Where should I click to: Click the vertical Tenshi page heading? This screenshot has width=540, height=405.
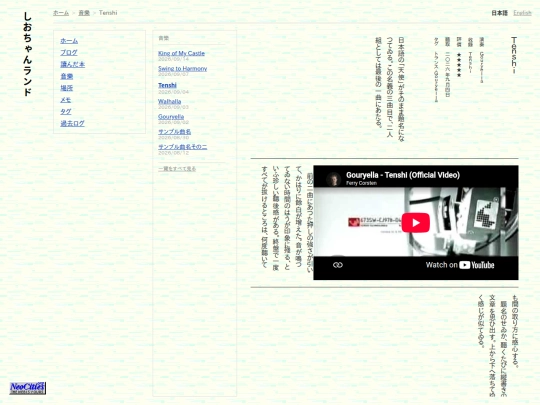click(514, 55)
